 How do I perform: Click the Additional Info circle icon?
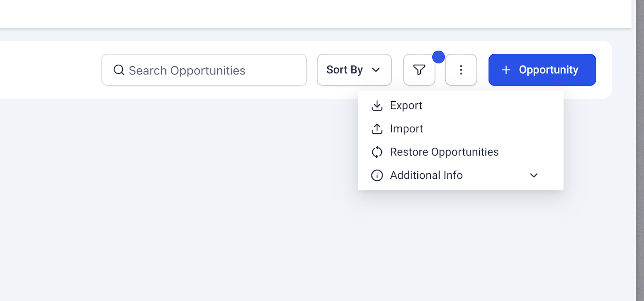tap(377, 176)
